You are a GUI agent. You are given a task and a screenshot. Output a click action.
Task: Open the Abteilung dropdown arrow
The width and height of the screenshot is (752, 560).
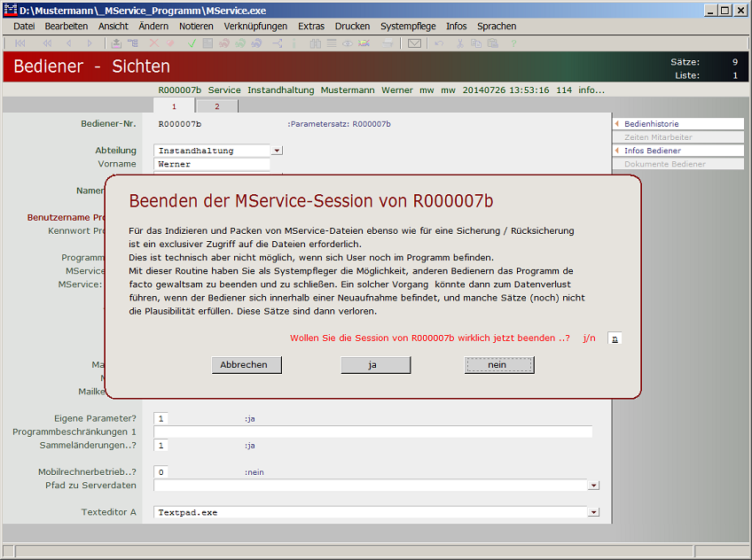coord(277,151)
